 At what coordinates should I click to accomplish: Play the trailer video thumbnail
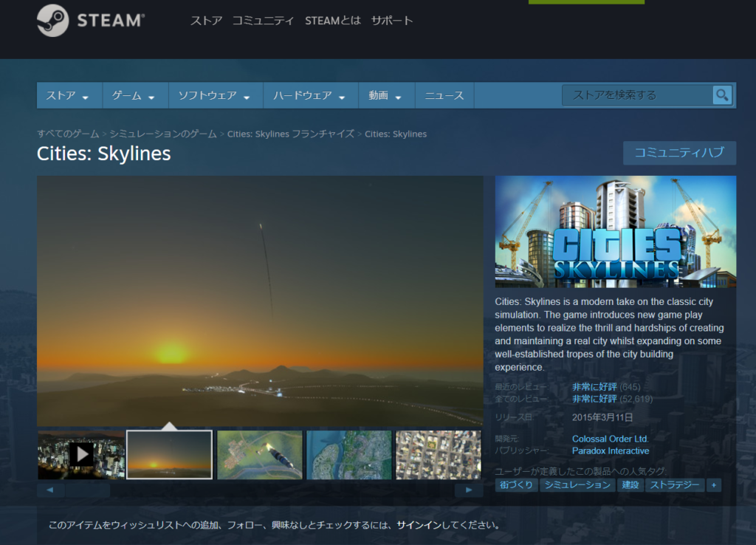pos(81,455)
